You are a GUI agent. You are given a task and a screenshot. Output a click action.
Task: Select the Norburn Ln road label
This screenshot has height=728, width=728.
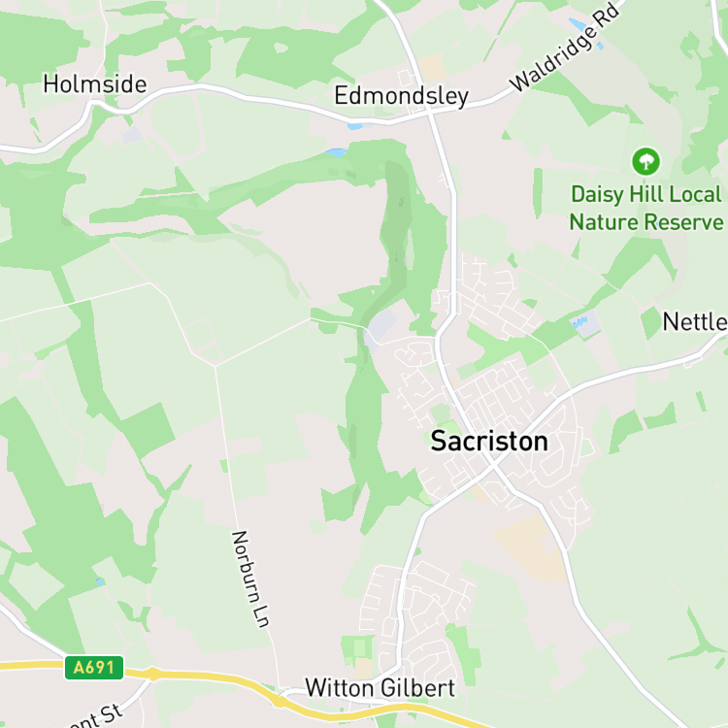(249, 579)
